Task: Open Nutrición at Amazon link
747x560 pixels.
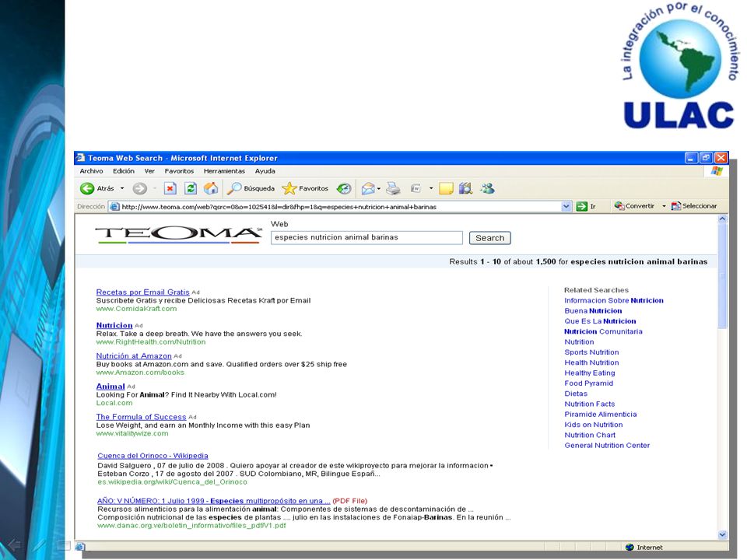Action: coord(134,355)
